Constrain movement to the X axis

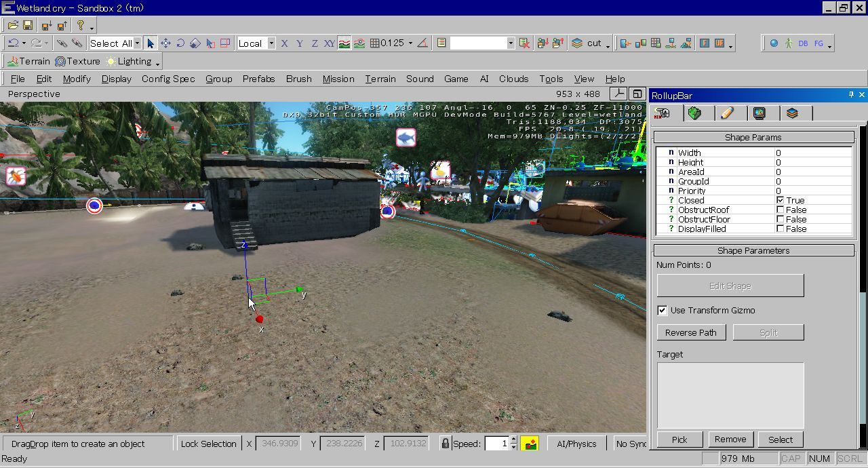(284, 43)
